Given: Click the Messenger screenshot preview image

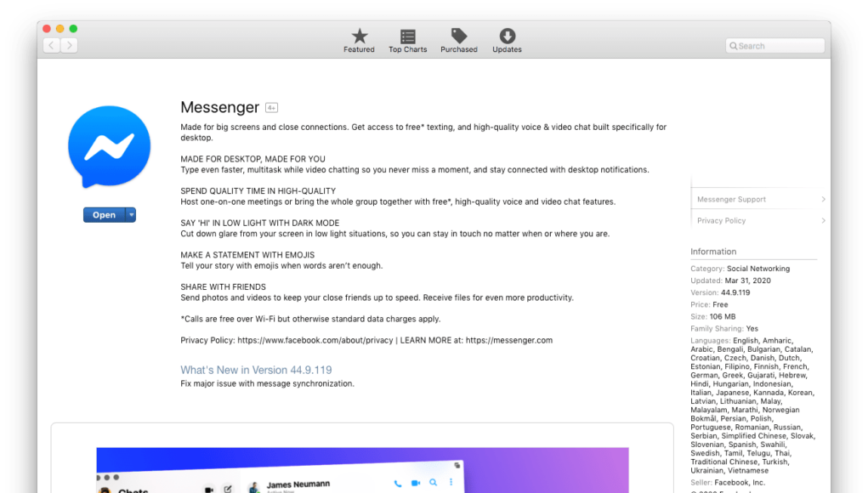Looking at the screenshot, I should 363,470.
